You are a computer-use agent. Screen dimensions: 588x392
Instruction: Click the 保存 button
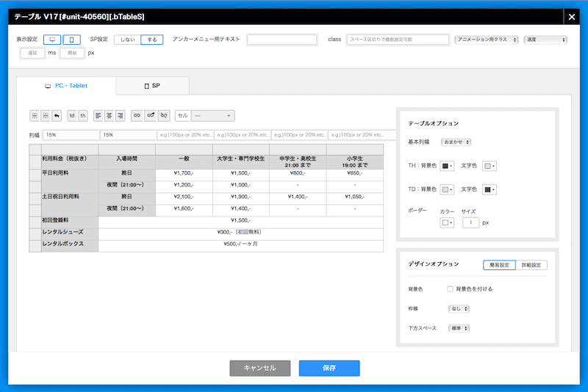(329, 368)
